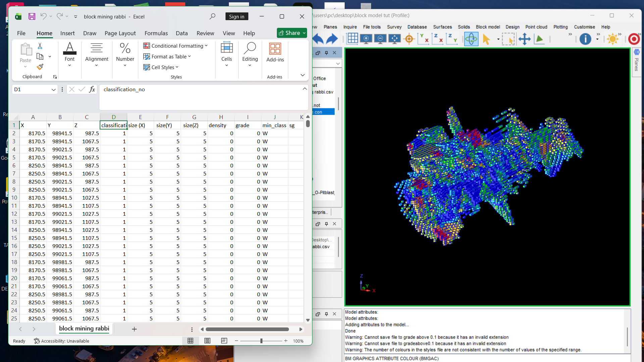
Task: Click the Format Painter brush icon
Action: coord(40,67)
